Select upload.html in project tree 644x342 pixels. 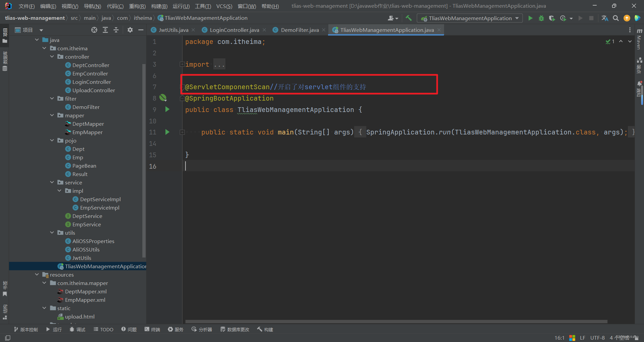point(79,317)
